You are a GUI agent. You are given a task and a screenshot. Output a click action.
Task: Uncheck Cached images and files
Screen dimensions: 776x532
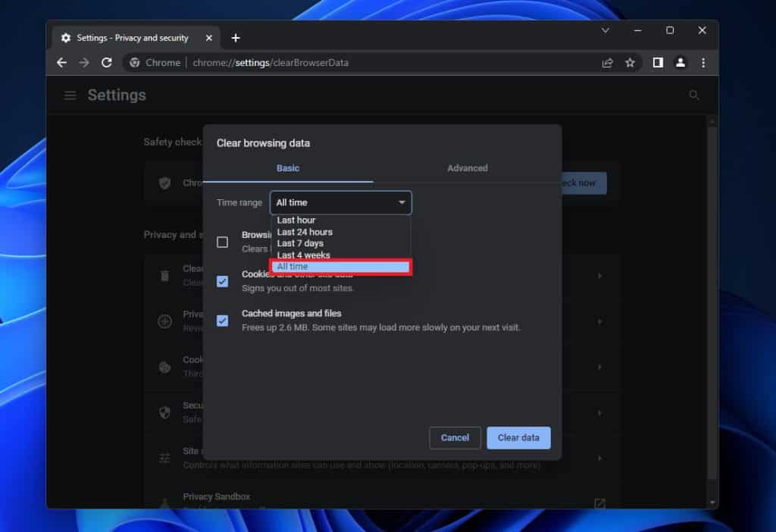pos(223,321)
